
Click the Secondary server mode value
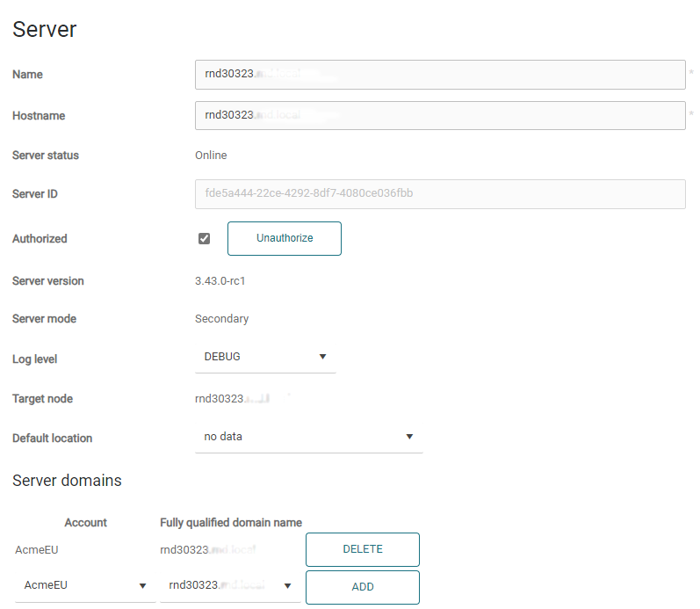(221, 319)
